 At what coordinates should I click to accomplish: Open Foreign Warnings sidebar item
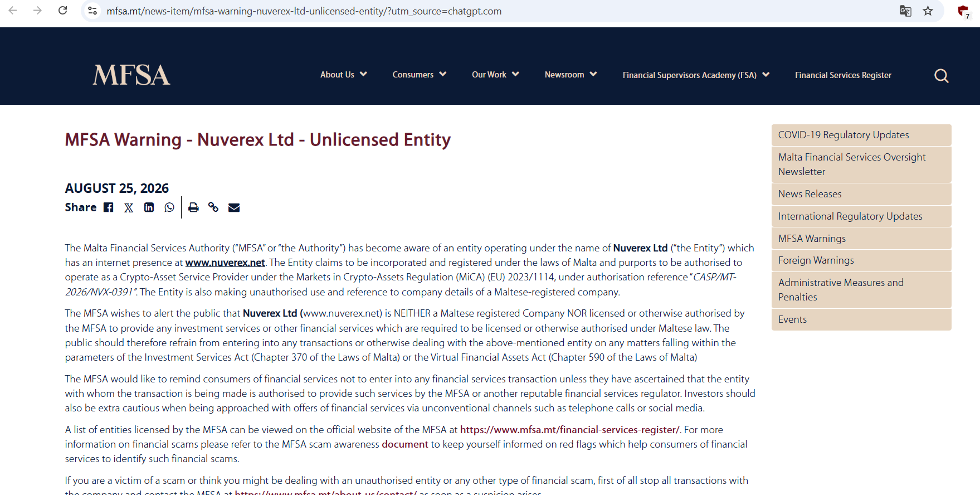tap(861, 260)
